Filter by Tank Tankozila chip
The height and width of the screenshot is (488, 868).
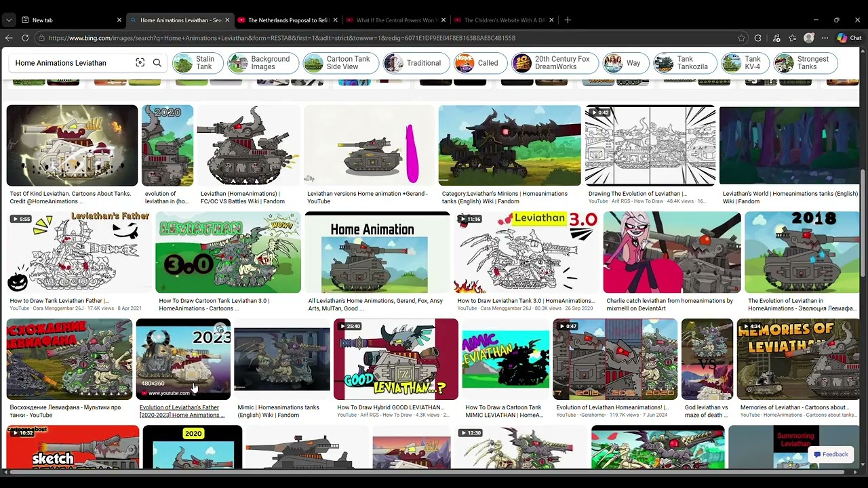[684, 63]
